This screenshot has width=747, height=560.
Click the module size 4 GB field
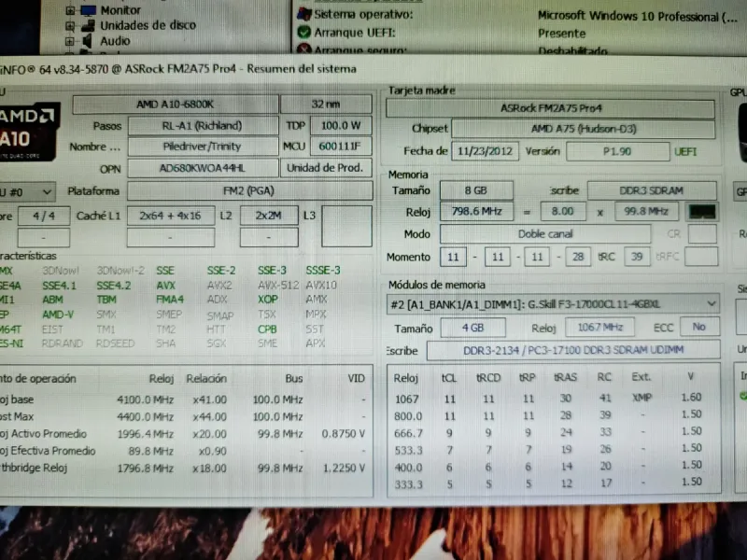tap(473, 328)
